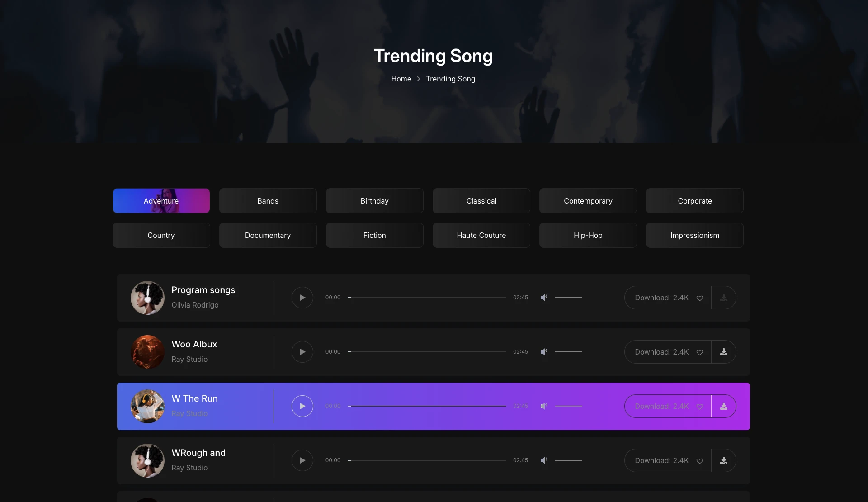Adjust the Program songs volume slider

[569, 298]
